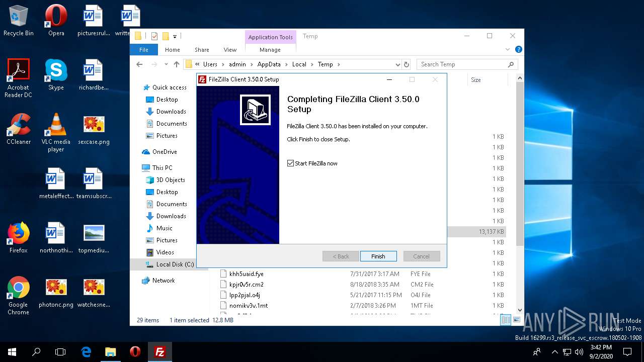This screenshot has height=362, width=644.
Task: Click Users in the address path
Action: pyautogui.click(x=210, y=64)
